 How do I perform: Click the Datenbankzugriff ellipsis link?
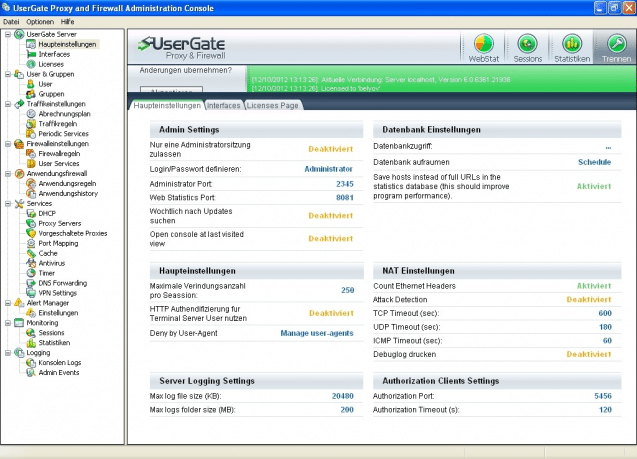pos(608,147)
